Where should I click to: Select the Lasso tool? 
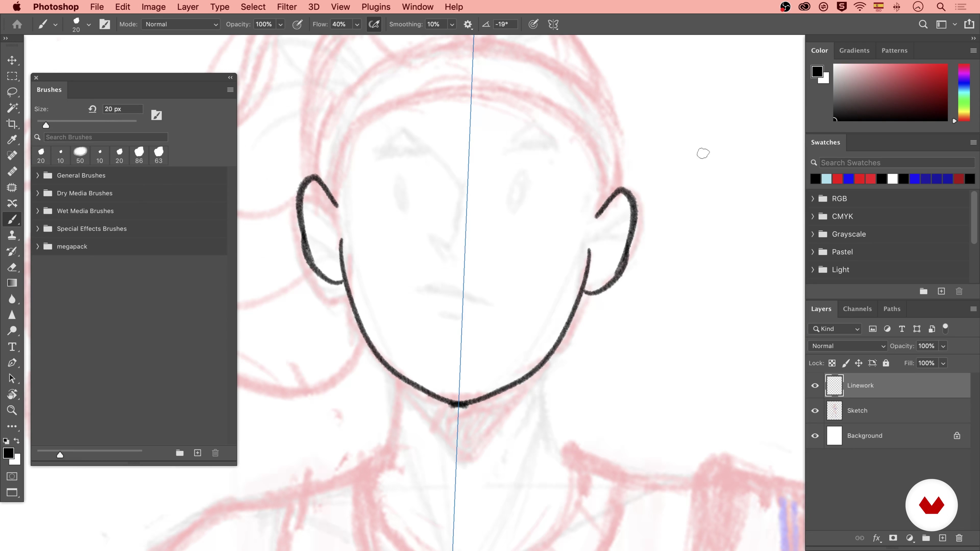12,92
